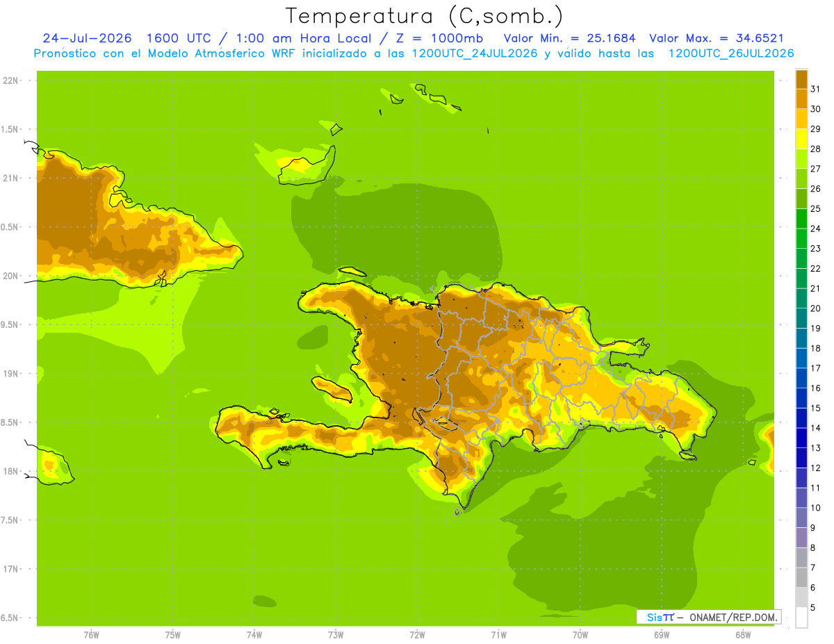This screenshot has width=834, height=644.
Task: Select the '24-Jul-2026' date in header
Action: (88, 38)
